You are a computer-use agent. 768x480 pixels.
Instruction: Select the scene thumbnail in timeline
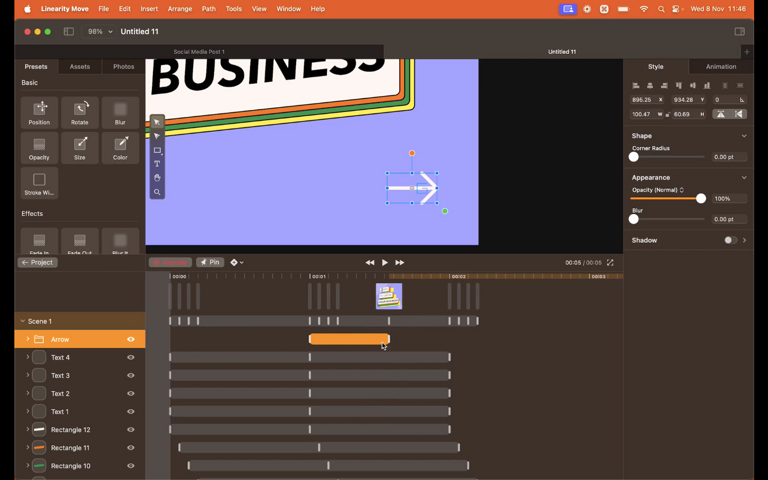point(389,296)
